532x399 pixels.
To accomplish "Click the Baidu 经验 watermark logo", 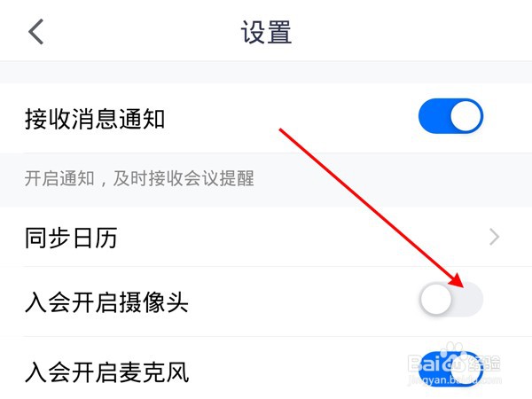I will [454, 363].
